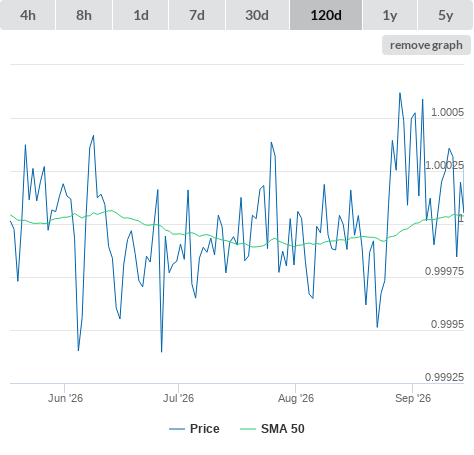
Task: Select the 4h time range tab
Action: coord(28,15)
